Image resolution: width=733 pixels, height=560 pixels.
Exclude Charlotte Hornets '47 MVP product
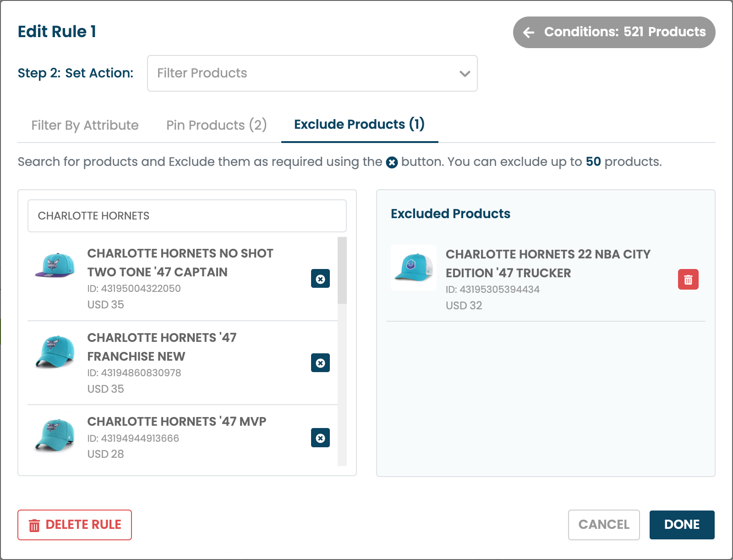(x=320, y=438)
